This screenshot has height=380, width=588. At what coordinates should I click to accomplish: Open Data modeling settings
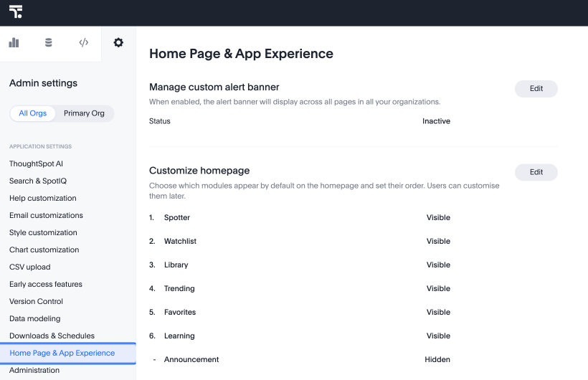[x=35, y=319]
